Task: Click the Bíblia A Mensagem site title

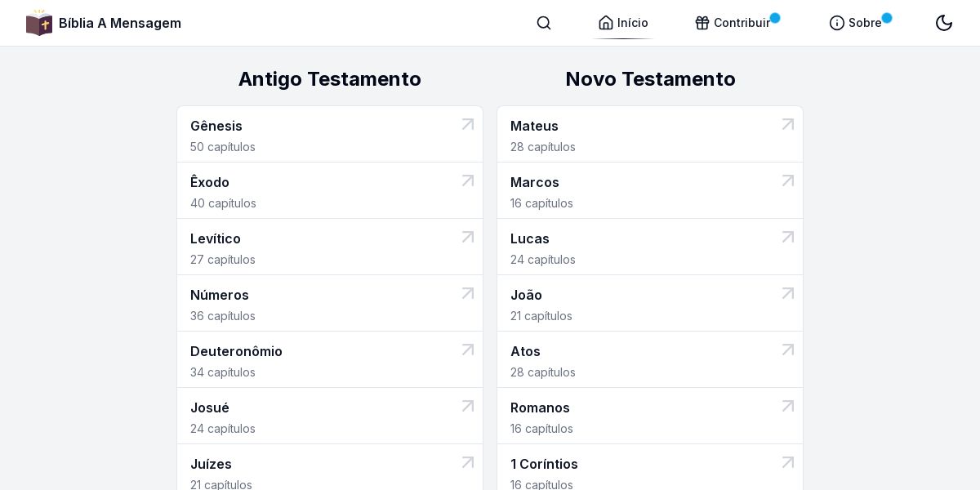Action: tap(120, 23)
